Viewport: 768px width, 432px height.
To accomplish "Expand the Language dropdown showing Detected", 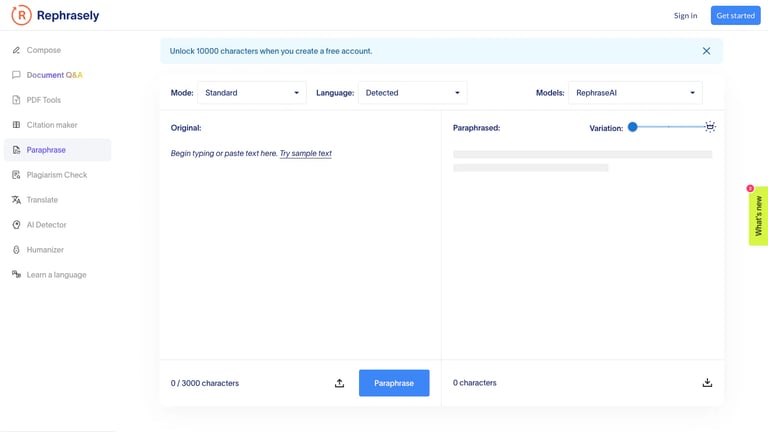I will point(412,93).
